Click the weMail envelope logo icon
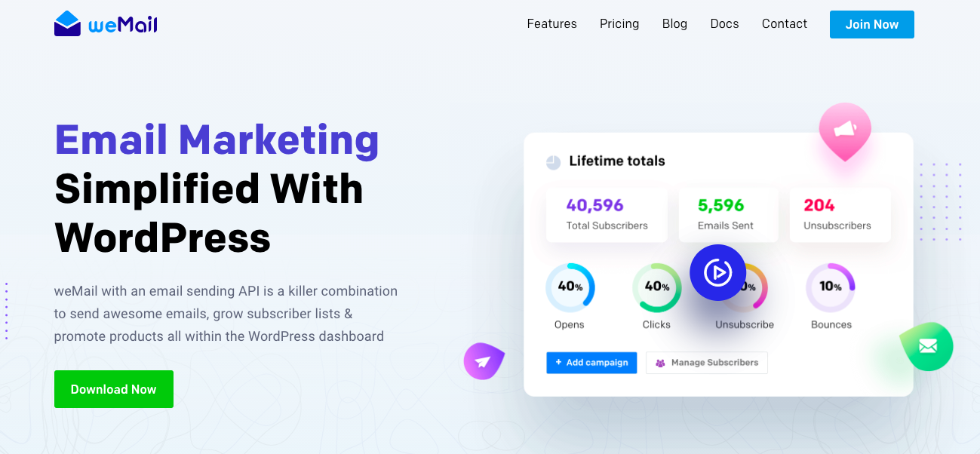This screenshot has height=454, width=980. 67,23
